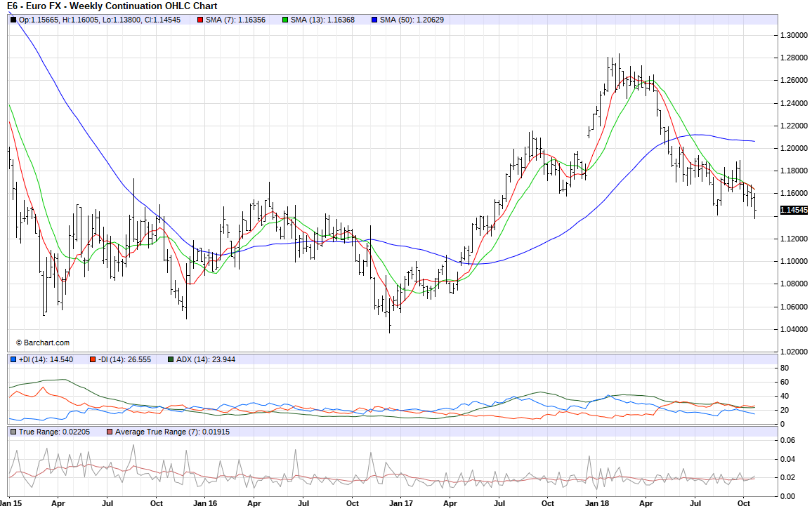Click the 1.02000 price axis label
This screenshot has width=812, height=525.
coord(794,352)
